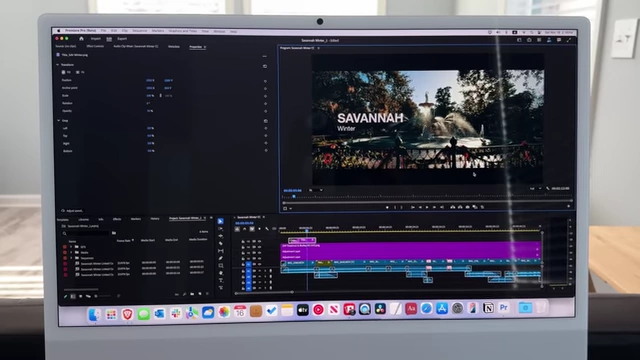Click the Lift button in the Program Monitor

(453, 207)
